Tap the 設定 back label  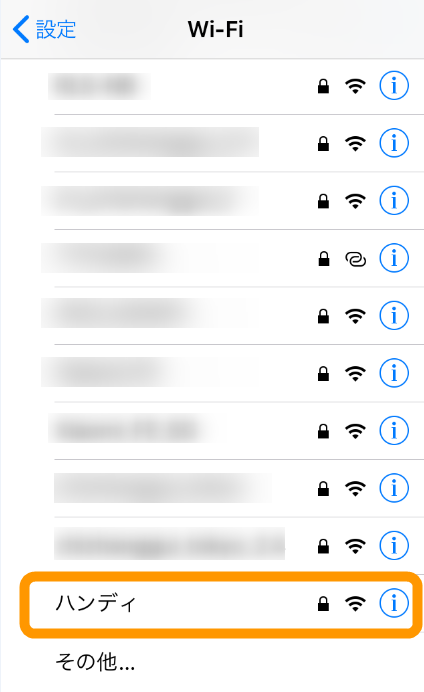pos(56,30)
